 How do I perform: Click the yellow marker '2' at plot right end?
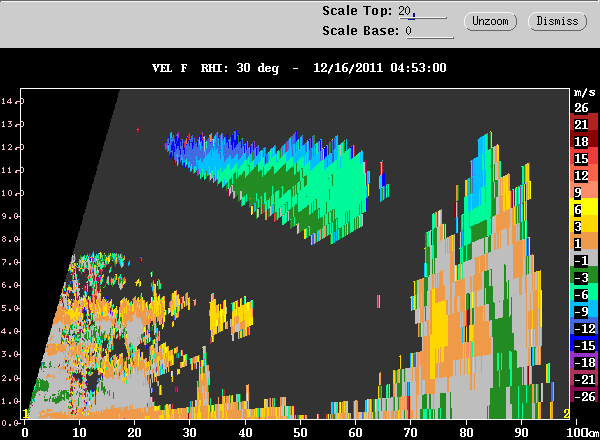566,414
